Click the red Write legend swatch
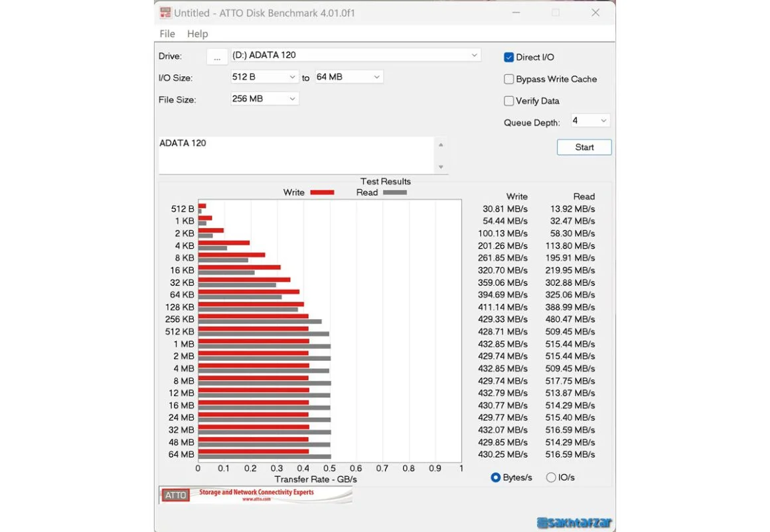The image size is (770, 532). point(322,192)
